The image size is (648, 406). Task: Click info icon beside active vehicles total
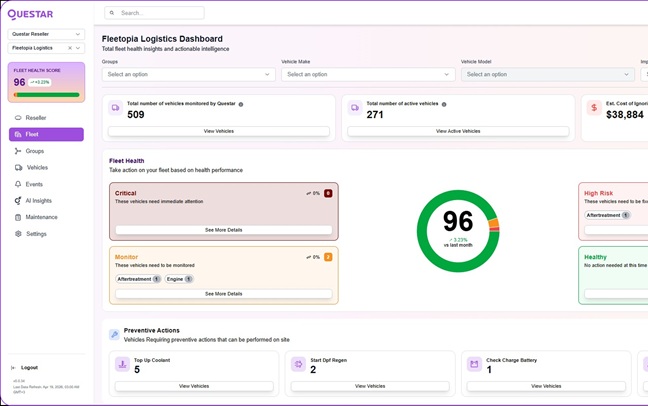coord(444,104)
